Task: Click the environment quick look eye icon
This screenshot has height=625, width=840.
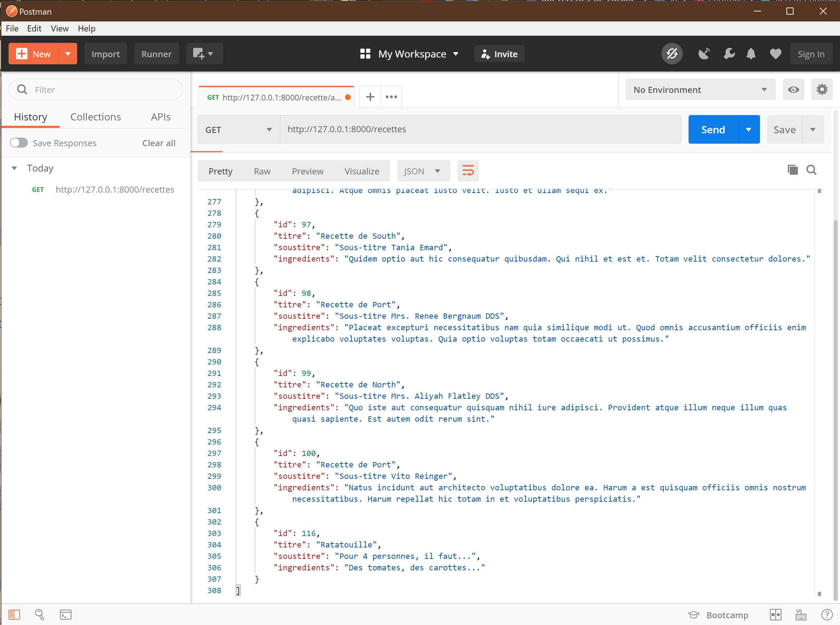Action: (793, 90)
